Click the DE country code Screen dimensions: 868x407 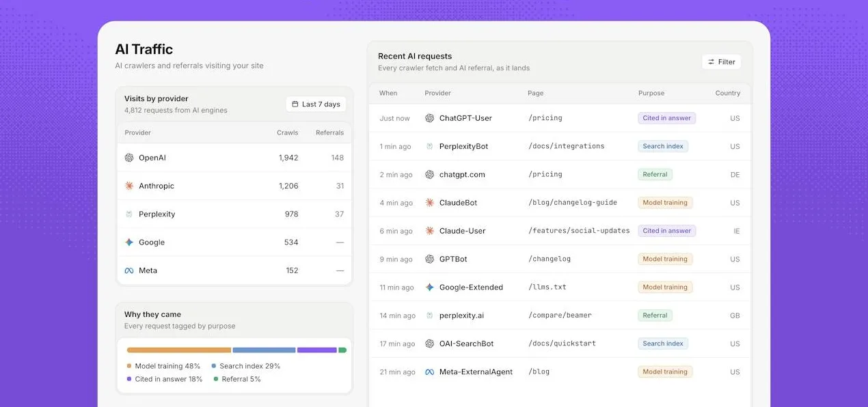735,175
